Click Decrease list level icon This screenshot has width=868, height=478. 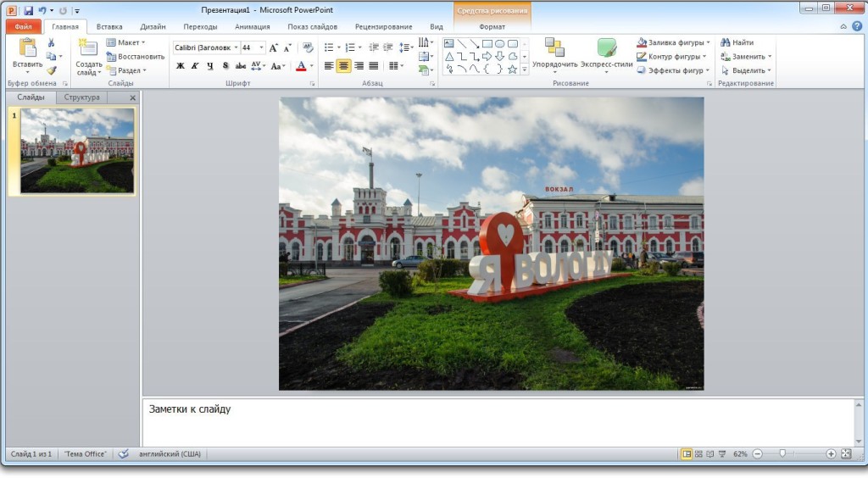pyautogui.click(x=374, y=47)
